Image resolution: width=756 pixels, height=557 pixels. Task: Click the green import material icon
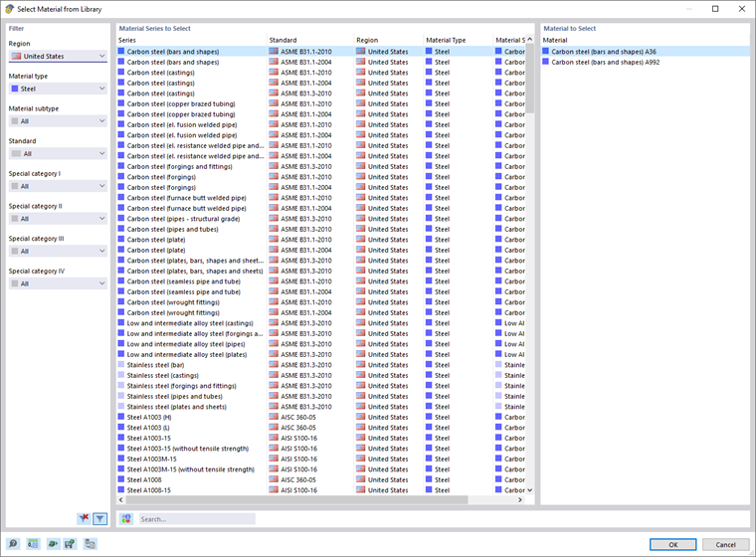53,544
